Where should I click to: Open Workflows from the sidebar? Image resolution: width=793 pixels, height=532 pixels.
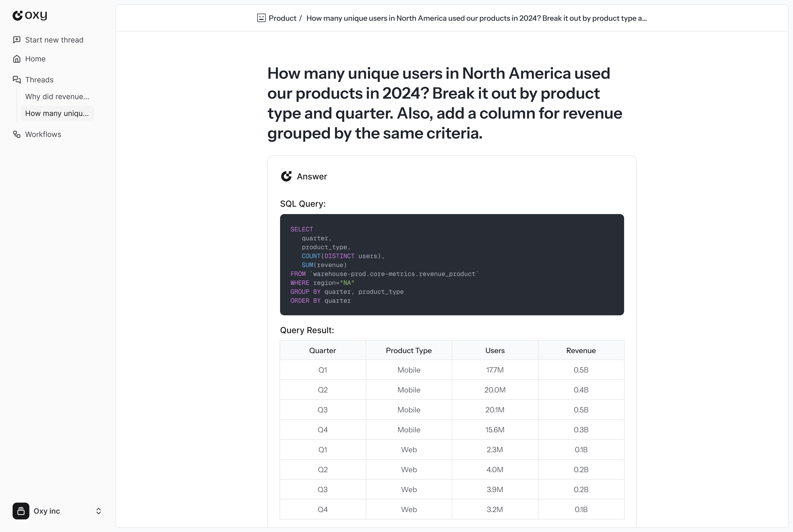(x=43, y=134)
